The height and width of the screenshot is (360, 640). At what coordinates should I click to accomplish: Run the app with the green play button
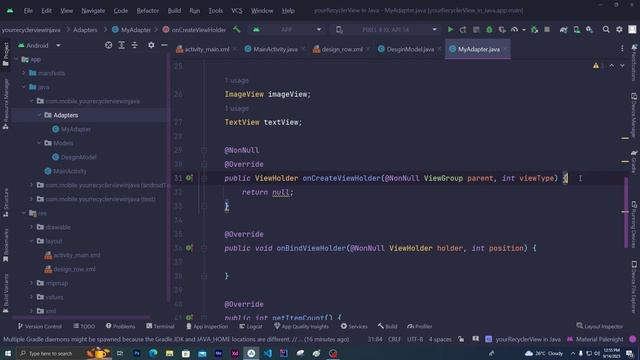pyautogui.click(x=450, y=29)
